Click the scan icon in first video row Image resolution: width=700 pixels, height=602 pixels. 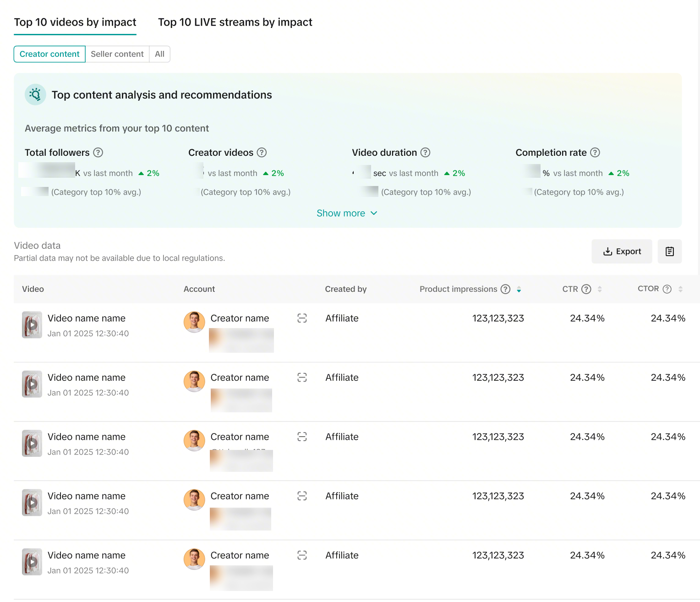pyautogui.click(x=302, y=318)
